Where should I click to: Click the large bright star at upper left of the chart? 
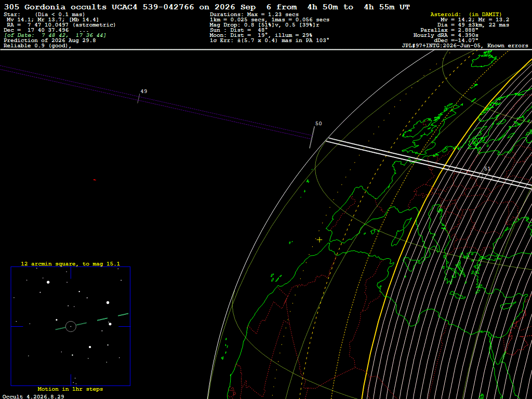click(48, 282)
